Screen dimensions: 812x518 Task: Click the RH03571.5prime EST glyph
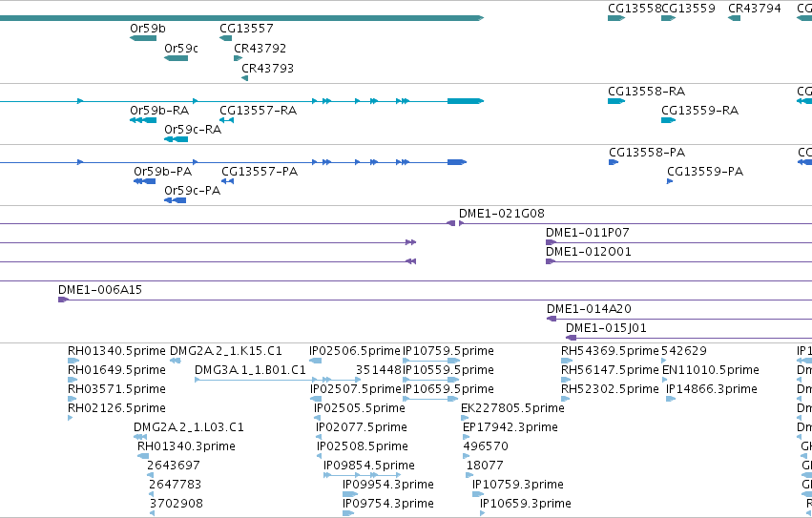pyautogui.click(x=72, y=399)
